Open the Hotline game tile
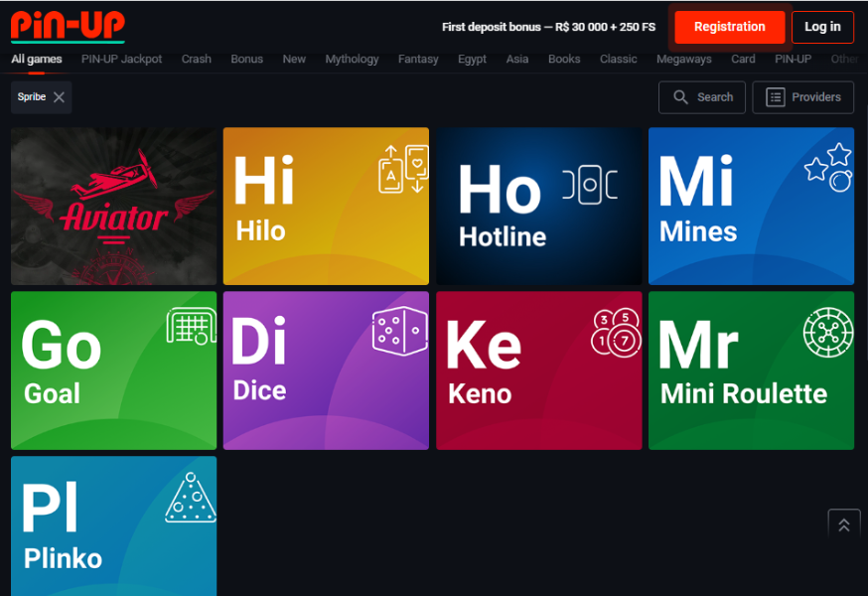The width and height of the screenshot is (868, 596). click(x=538, y=206)
